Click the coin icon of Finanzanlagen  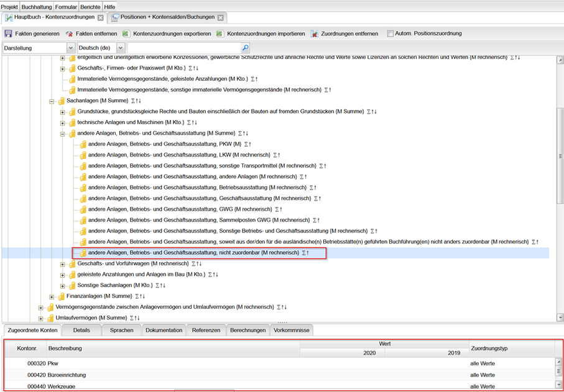click(x=62, y=296)
